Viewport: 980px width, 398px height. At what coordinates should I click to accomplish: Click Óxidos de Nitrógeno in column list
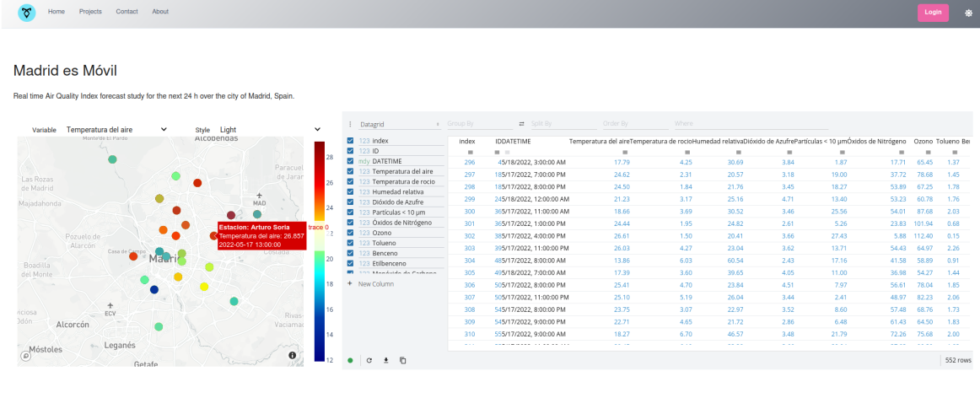click(x=401, y=223)
